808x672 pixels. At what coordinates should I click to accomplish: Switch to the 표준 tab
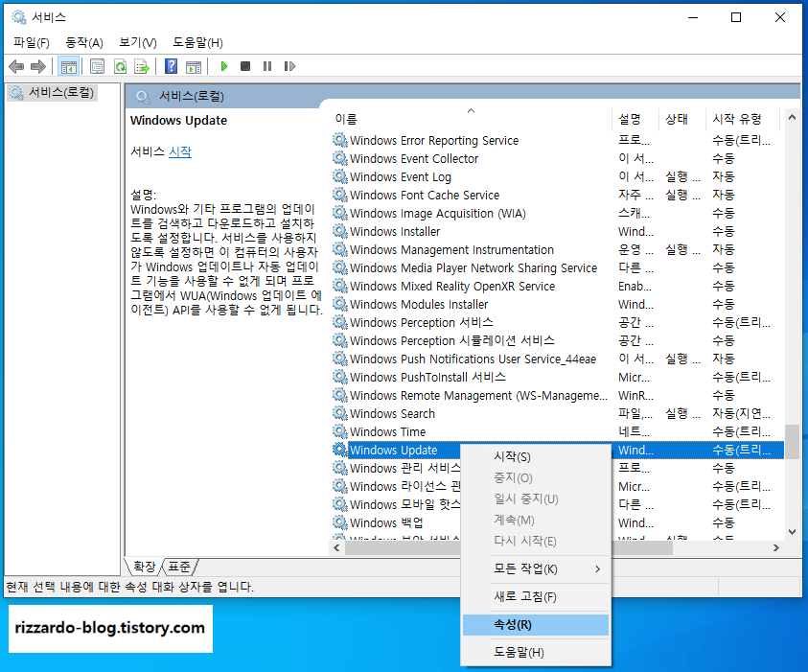pos(179,567)
